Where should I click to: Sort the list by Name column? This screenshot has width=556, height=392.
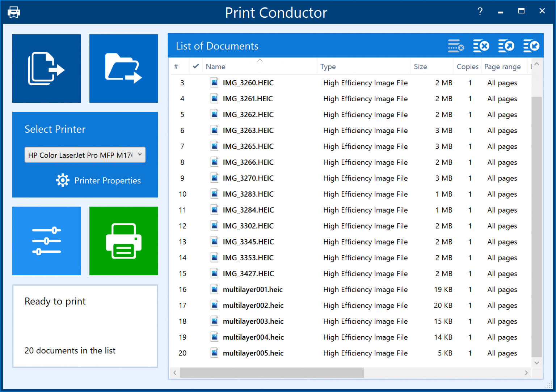pyautogui.click(x=216, y=67)
